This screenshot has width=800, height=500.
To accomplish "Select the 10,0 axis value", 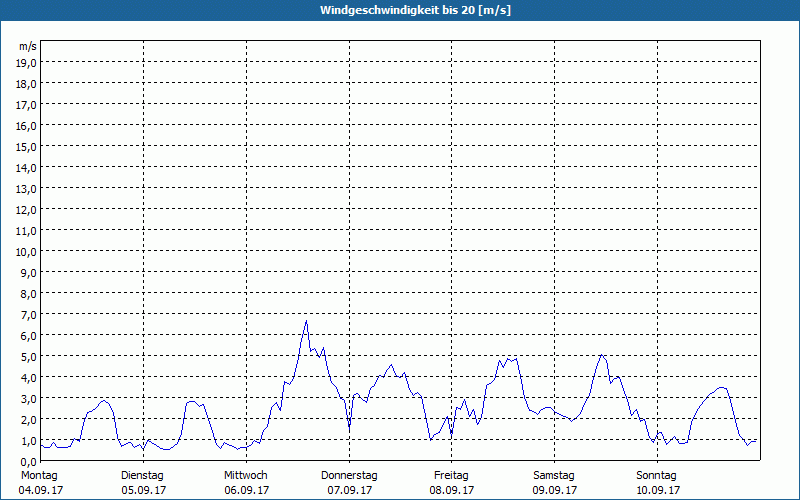I will tap(27, 252).
